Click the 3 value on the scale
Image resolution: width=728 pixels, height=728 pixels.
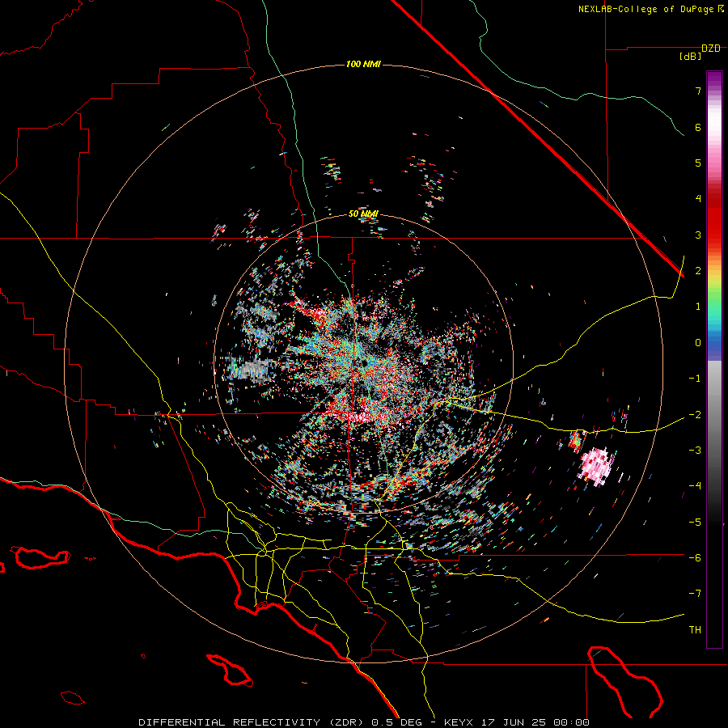point(698,235)
